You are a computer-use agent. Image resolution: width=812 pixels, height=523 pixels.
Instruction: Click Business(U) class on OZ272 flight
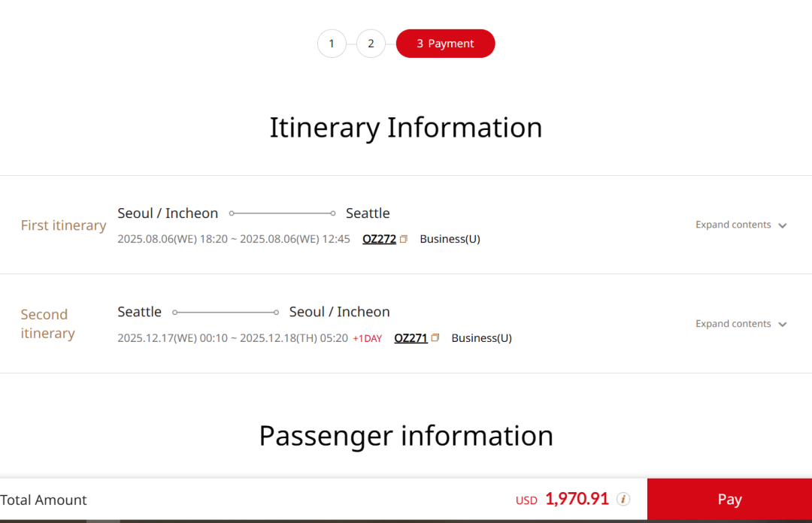(x=450, y=239)
